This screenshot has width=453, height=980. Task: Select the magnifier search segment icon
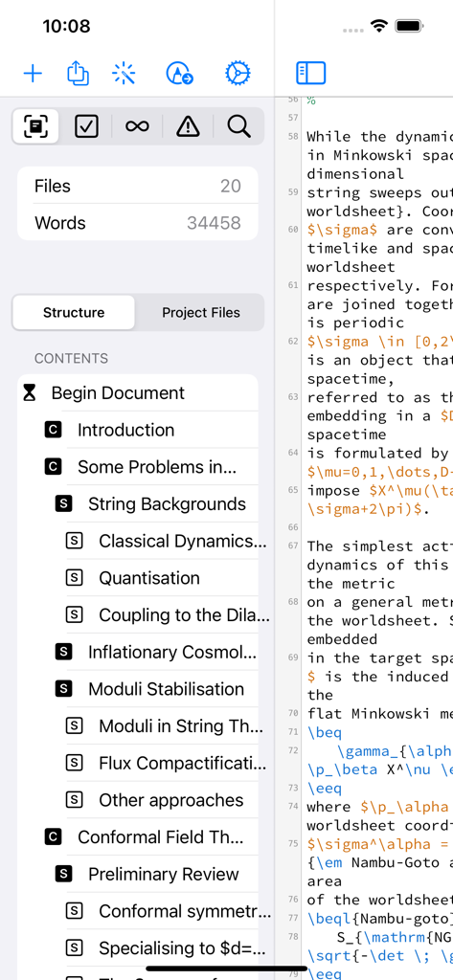pyautogui.click(x=238, y=127)
